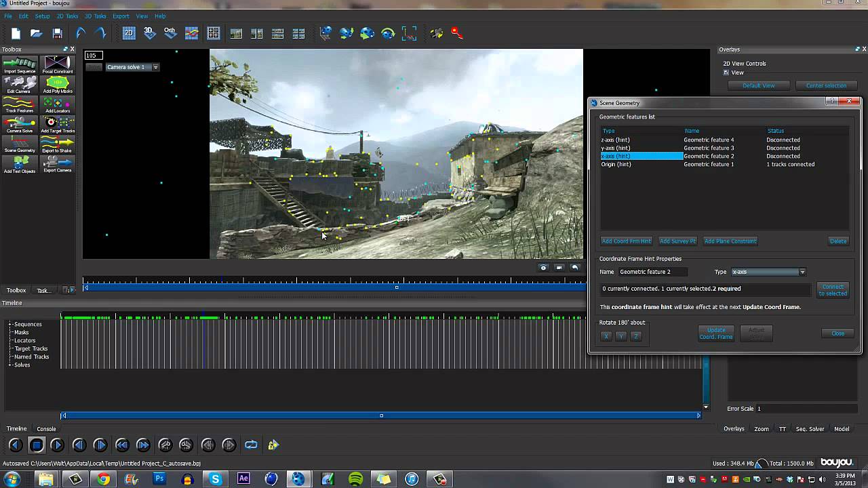Click the Export Camera tool
868x488 pixels.
click(58, 164)
